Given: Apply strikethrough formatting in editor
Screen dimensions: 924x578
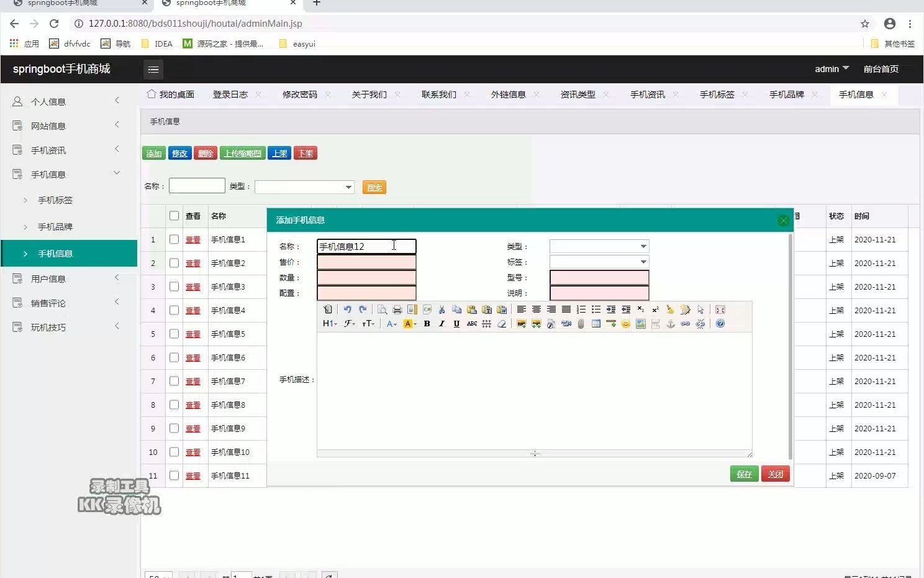Looking at the screenshot, I should (471, 324).
